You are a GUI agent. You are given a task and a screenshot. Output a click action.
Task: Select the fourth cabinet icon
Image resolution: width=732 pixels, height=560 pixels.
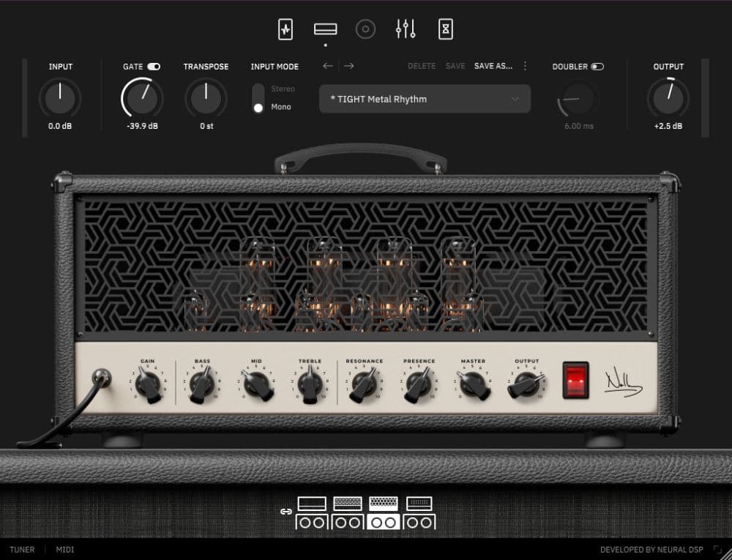pyautogui.click(x=419, y=522)
